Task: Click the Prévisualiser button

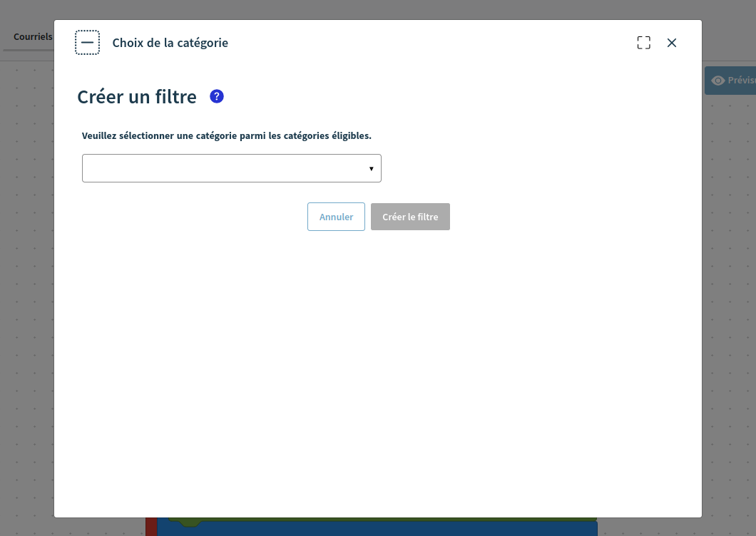Action: coord(735,80)
